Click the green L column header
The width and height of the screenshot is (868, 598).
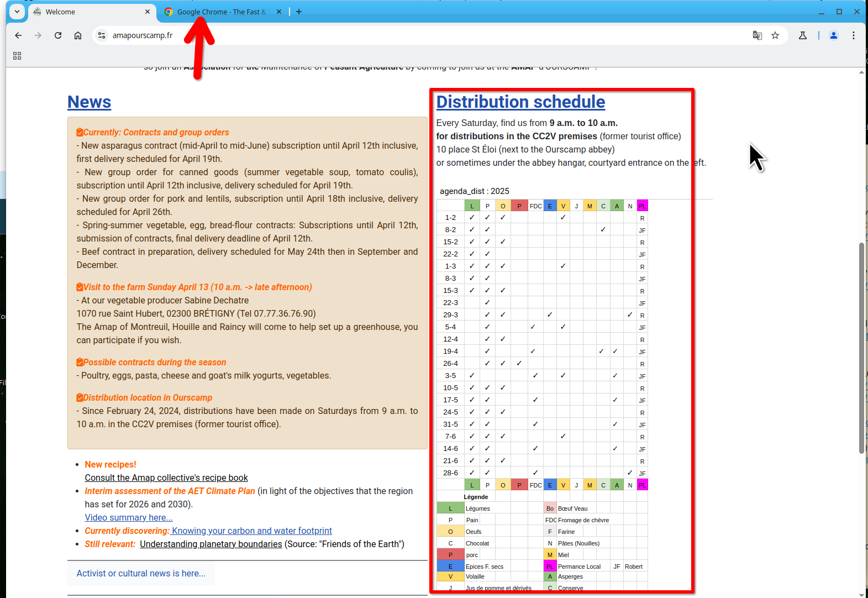pyautogui.click(x=472, y=206)
